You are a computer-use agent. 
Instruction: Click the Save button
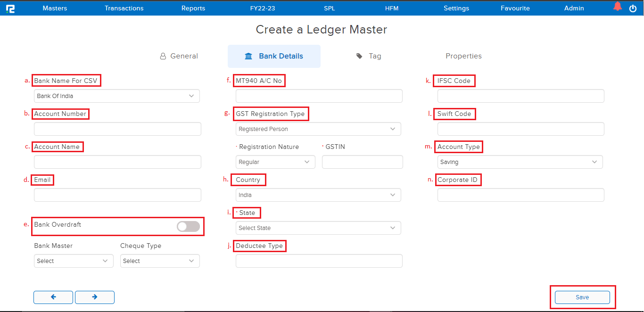[x=582, y=297]
